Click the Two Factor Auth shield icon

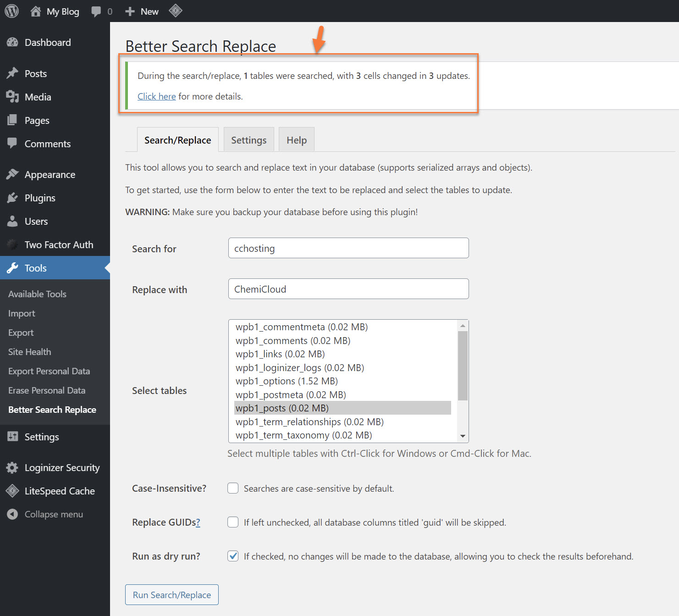(11, 244)
